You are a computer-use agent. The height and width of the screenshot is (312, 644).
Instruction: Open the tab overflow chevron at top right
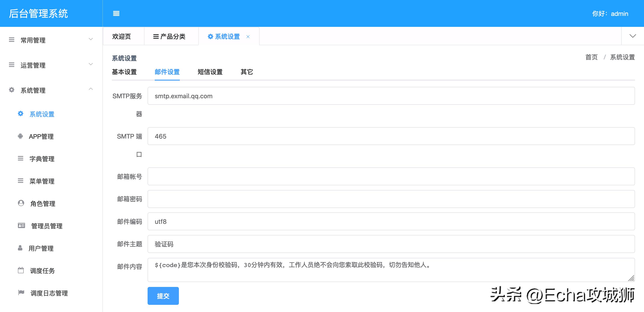click(x=633, y=36)
